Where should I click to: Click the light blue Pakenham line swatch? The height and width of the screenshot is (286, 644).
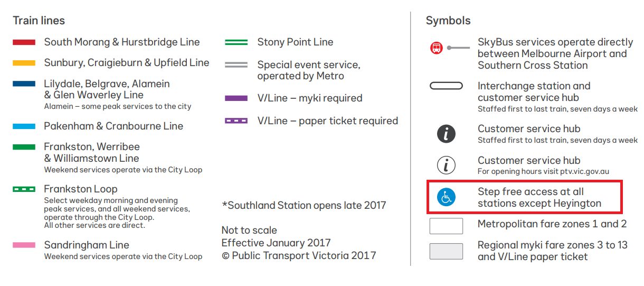[24, 126]
